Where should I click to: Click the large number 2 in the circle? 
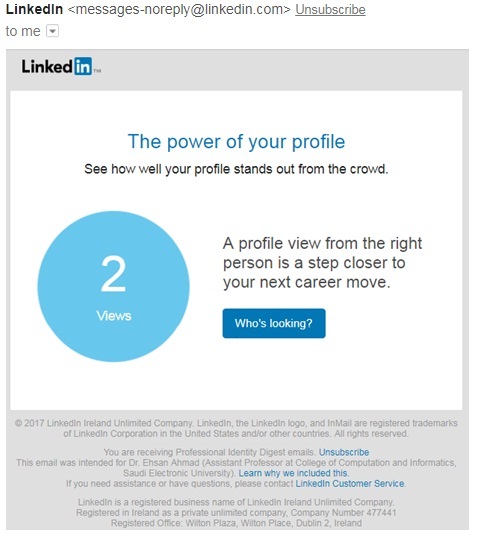click(x=113, y=274)
